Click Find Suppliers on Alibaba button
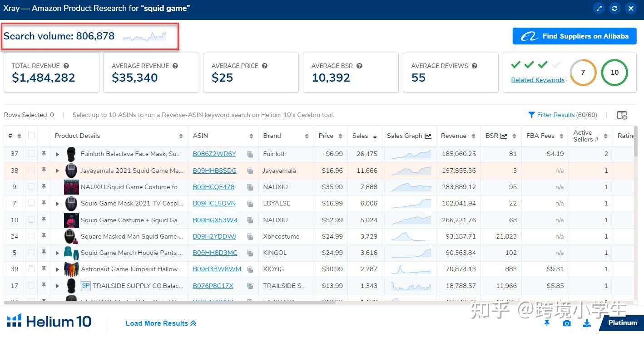 click(x=575, y=36)
